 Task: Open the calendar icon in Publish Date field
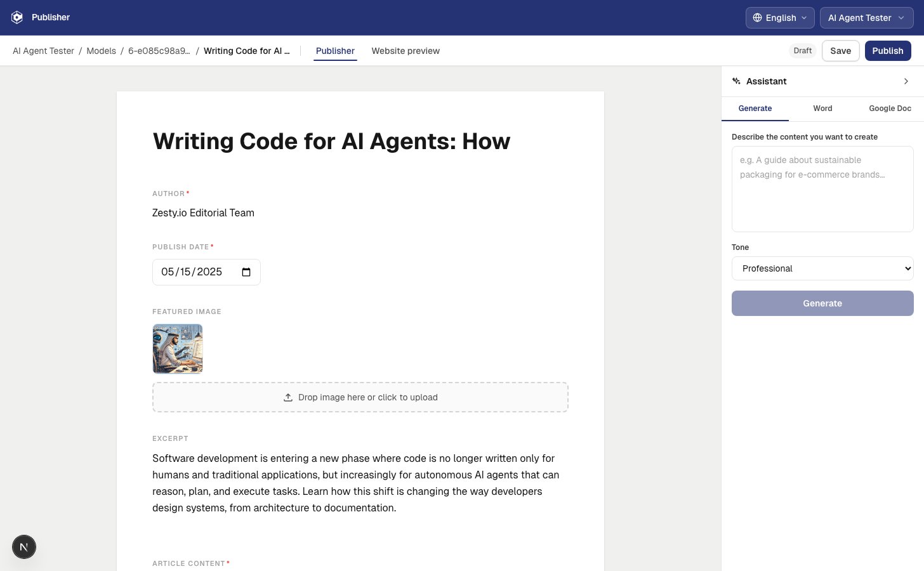(x=246, y=272)
